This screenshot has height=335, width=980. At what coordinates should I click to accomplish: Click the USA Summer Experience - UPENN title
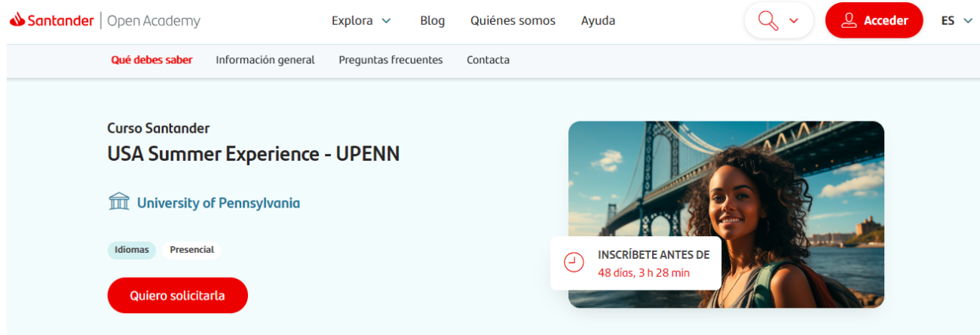(253, 154)
